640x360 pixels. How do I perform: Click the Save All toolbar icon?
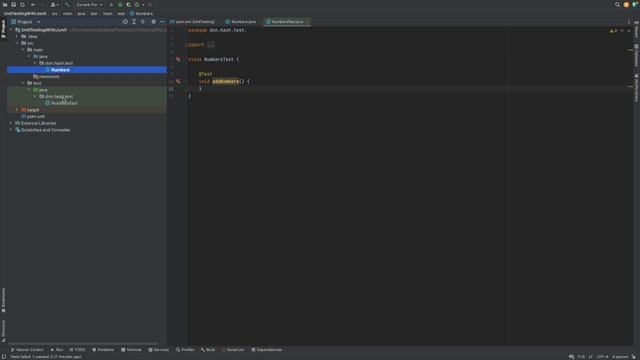click(x=13, y=4)
